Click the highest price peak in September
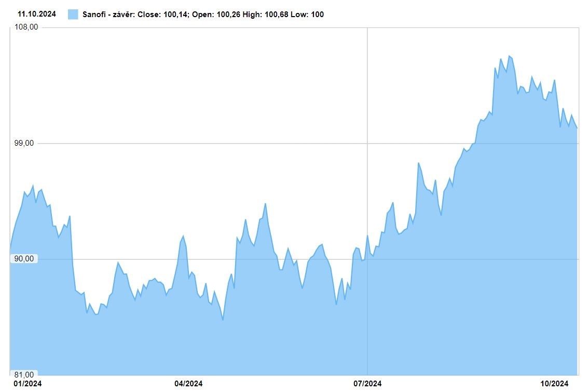Image resolution: width=588 pixels, height=392 pixels. [509, 55]
